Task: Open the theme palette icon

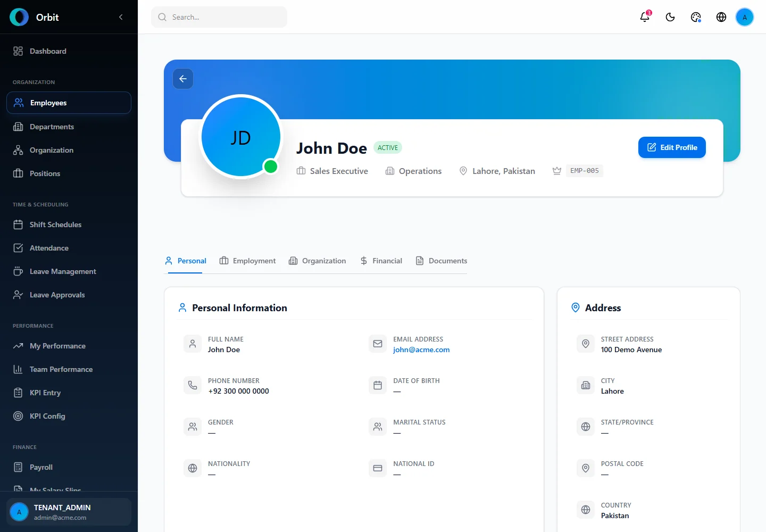Action: tap(696, 17)
